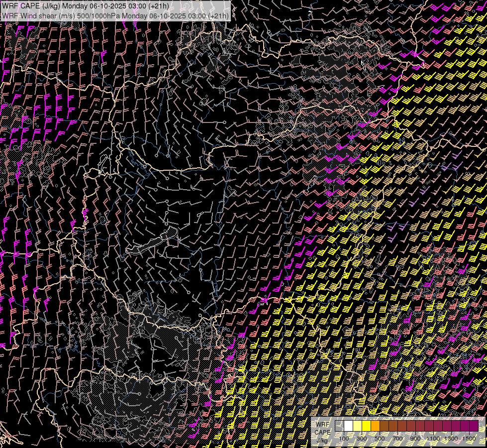487x448 pixels.
Task: Click the legend label 1300
Action: point(451,439)
